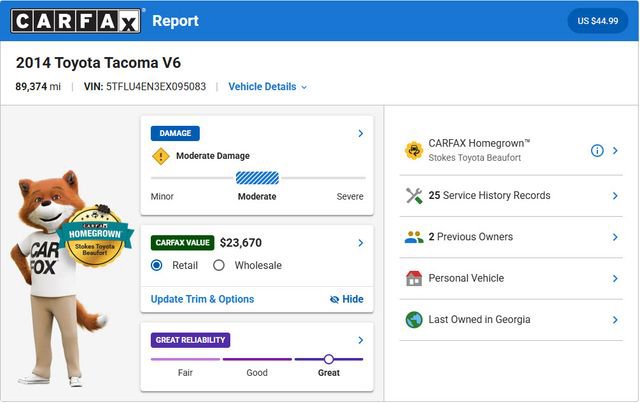640x403 pixels.
Task: Click the 'Minor' damage scale label
Action: coord(162,197)
